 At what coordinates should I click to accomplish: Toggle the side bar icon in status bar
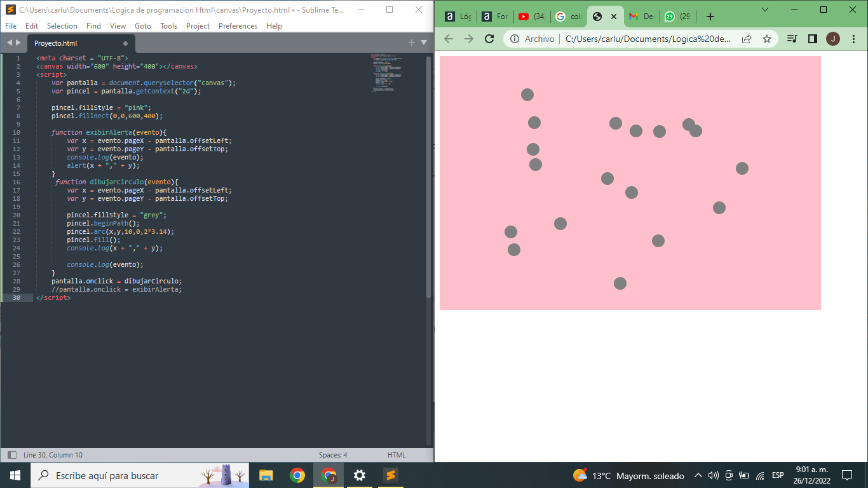click(x=11, y=455)
